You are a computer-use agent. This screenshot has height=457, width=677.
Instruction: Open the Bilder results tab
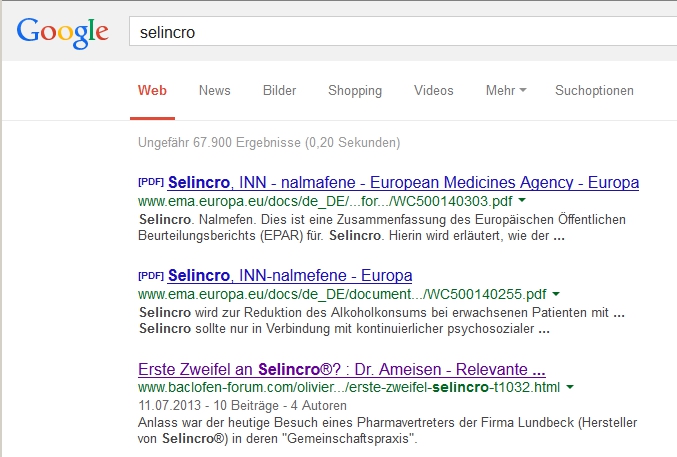[x=279, y=90]
